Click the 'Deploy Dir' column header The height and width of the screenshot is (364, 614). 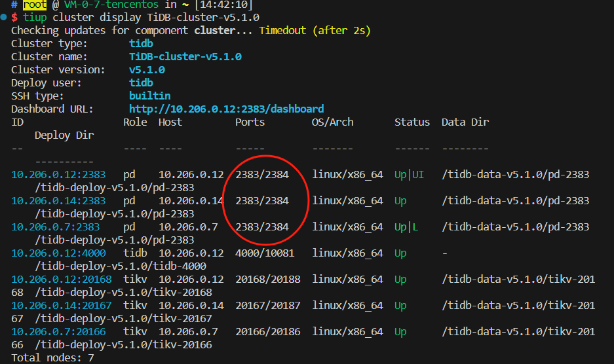click(64, 136)
